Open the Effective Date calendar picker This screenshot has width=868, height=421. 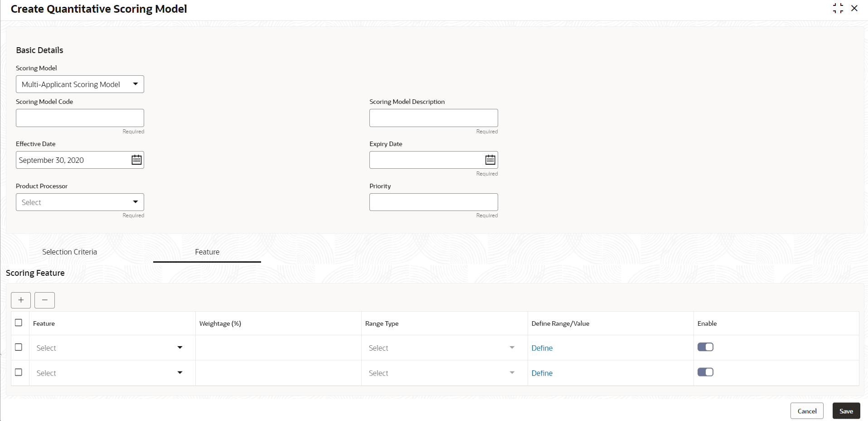(136, 160)
